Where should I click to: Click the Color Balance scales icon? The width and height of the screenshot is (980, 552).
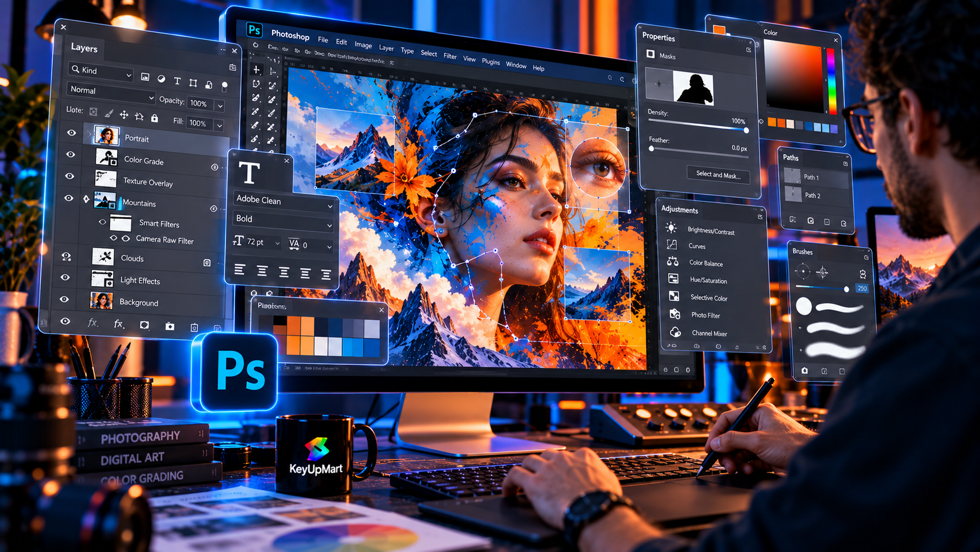coord(672,262)
